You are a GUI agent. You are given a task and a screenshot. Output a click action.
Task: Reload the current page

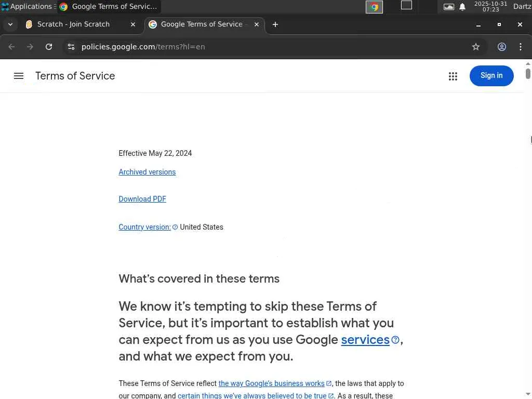click(x=49, y=47)
